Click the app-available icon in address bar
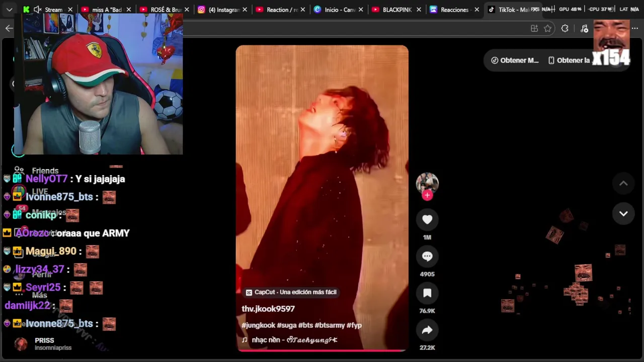This screenshot has width=644, height=362. click(x=534, y=29)
